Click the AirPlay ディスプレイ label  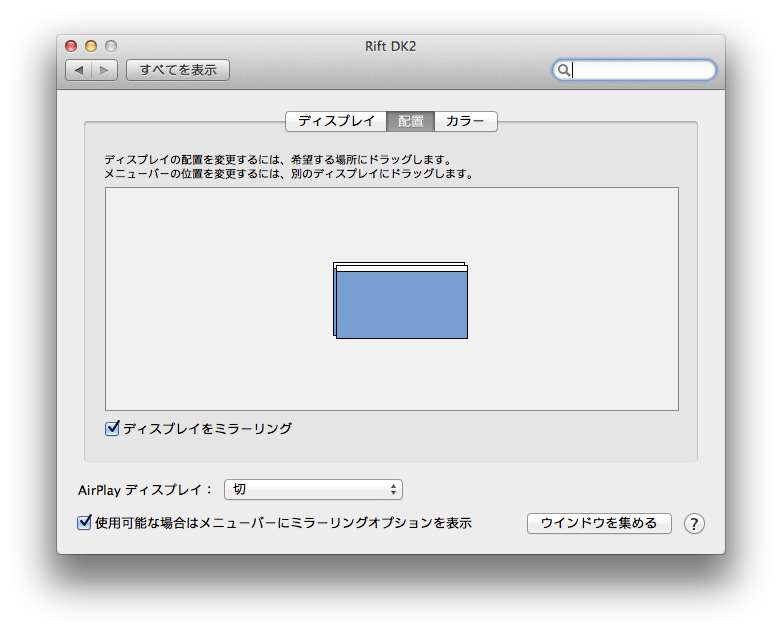[x=145, y=490]
